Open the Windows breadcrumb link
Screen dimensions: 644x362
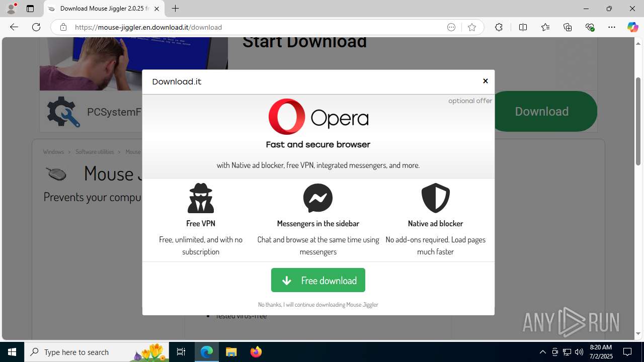point(53,152)
